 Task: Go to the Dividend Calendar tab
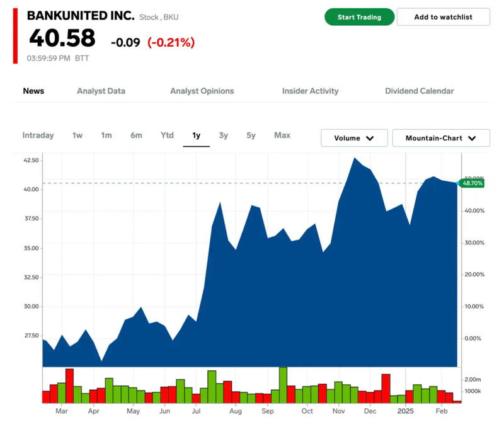[x=419, y=91]
